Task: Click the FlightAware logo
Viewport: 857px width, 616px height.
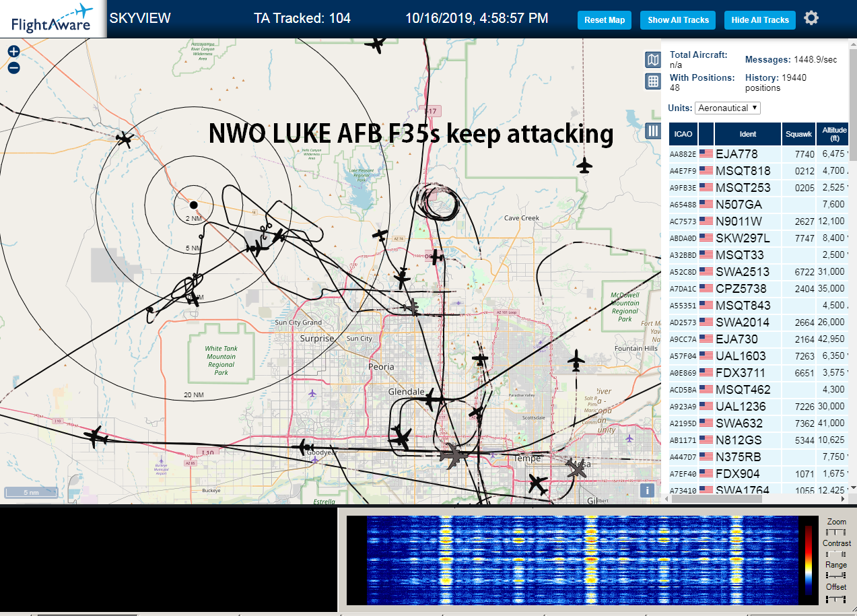Action: click(x=53, y=19)
